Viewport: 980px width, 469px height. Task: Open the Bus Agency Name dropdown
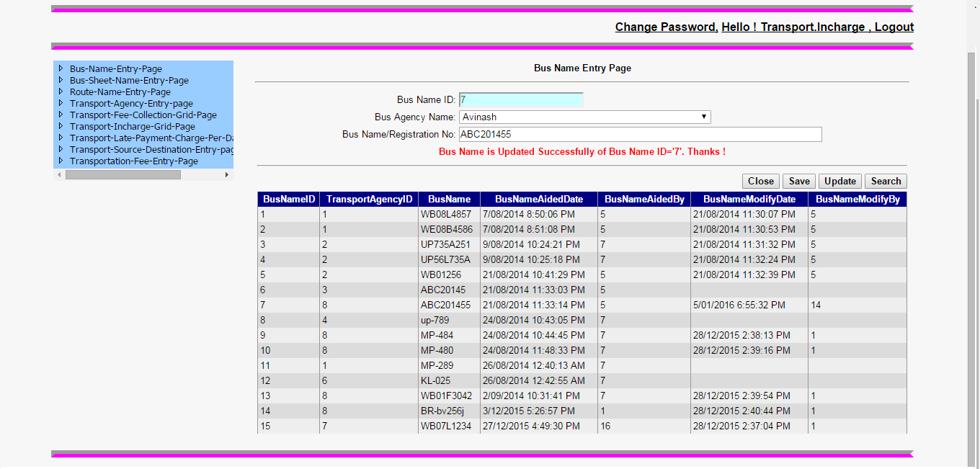coord(585,117)
